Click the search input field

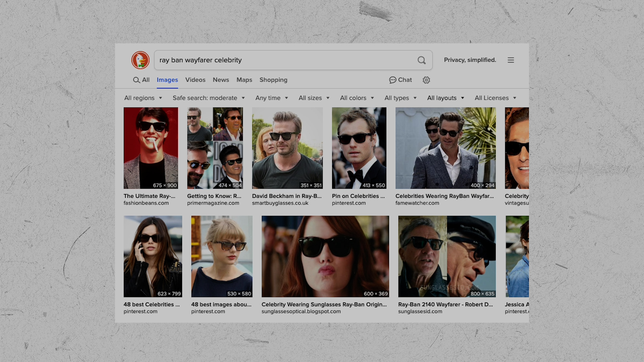point(293,60)
